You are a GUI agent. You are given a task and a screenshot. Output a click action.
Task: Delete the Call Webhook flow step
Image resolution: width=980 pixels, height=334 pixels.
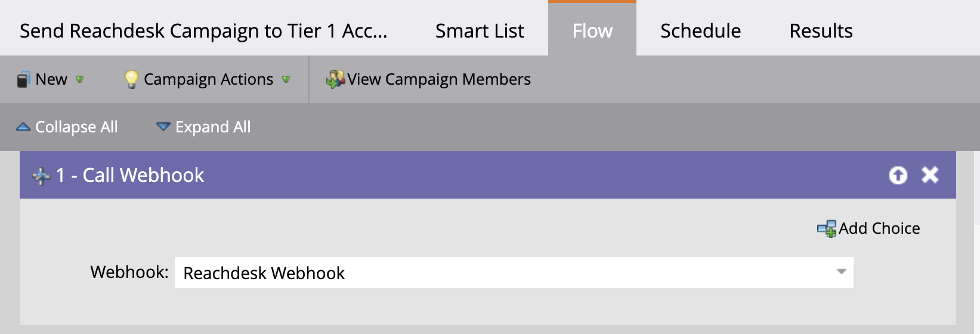tap(930, 175)
